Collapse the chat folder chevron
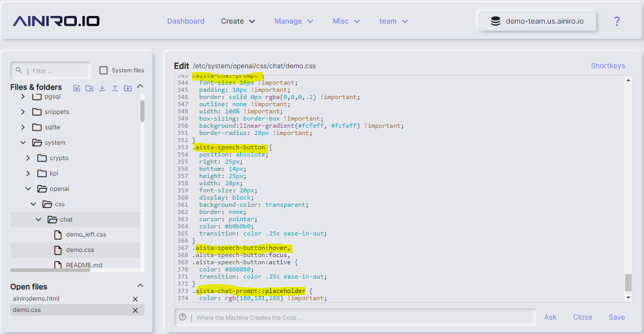This screenshot has width=644, height=334. pos(38,219)
